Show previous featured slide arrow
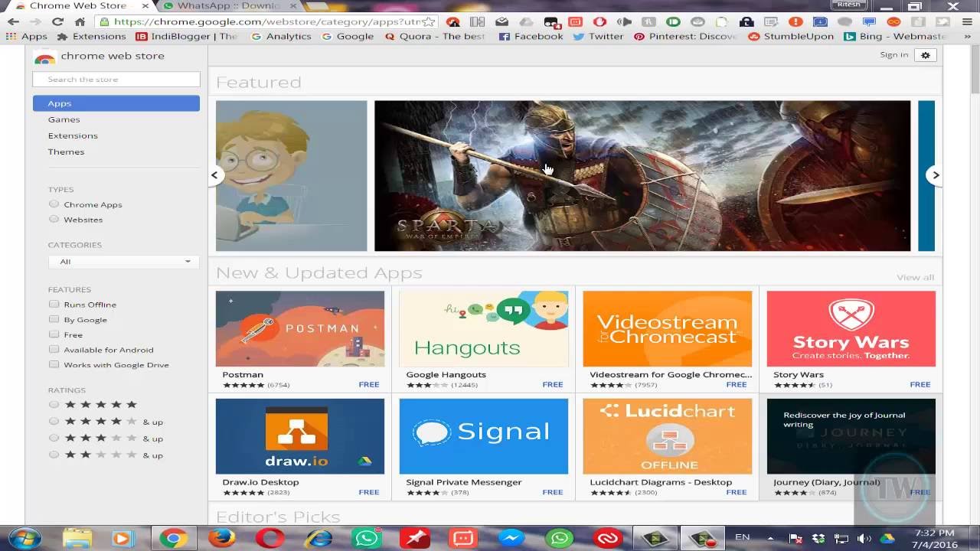980x551 pixels. tap(215, 175)
